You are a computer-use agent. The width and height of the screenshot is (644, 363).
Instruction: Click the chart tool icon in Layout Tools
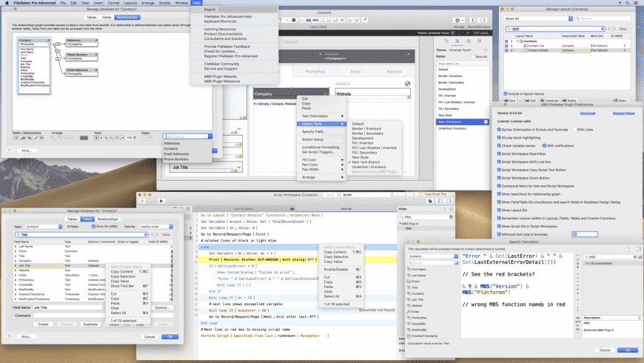335,20
